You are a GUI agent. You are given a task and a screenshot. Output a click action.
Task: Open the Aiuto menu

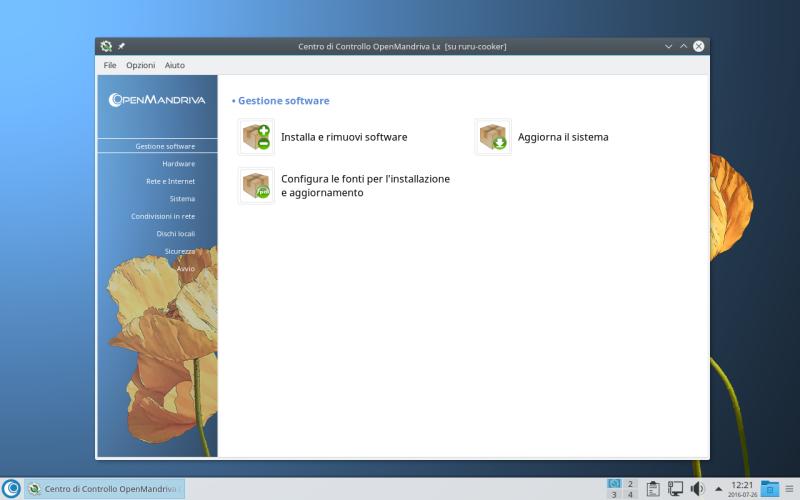174,65
